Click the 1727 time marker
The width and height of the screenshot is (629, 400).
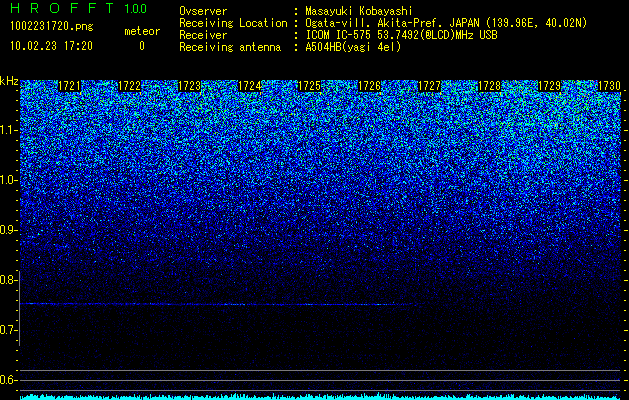(x=430, y=86)
